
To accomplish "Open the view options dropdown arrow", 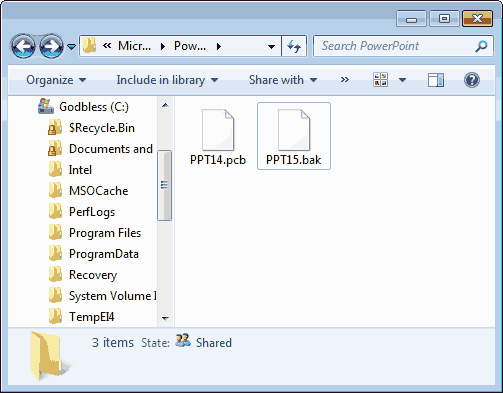I will tap(402, 80).
